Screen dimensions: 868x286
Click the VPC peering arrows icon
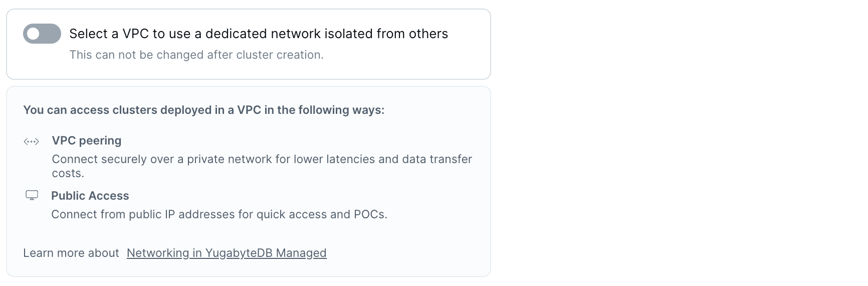31,141
